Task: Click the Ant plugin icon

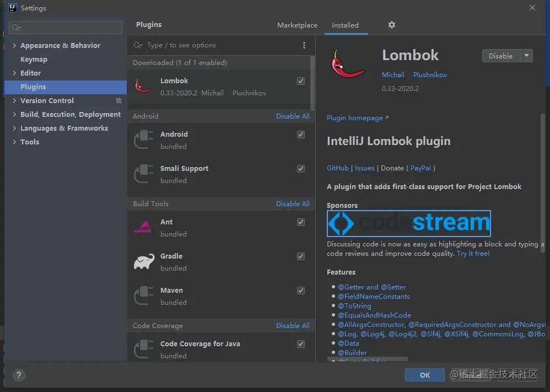Action: point(143,227)
